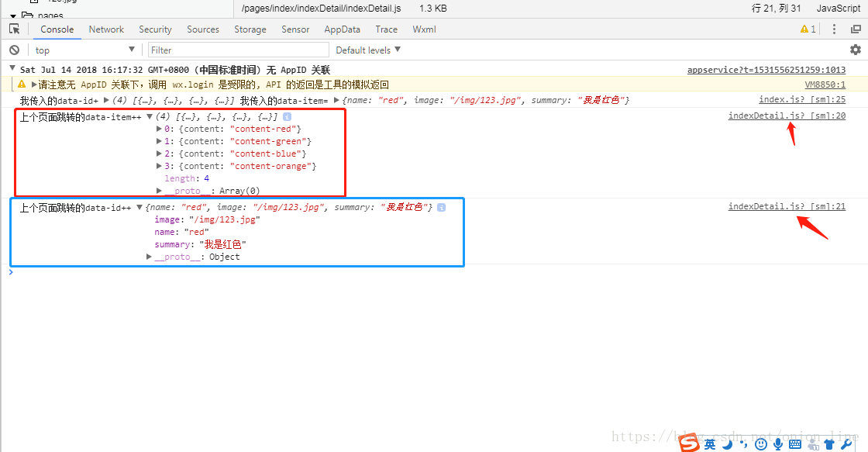Viewport: 868px width, 452px height.
Task: Collapse the 上个页面跳转的data-item array
Action: [149, 117]
